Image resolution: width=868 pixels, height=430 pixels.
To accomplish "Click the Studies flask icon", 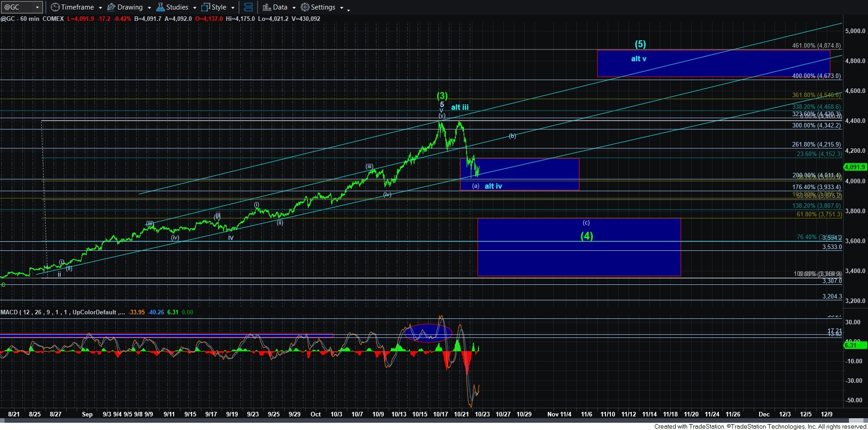I will (160, 7).
